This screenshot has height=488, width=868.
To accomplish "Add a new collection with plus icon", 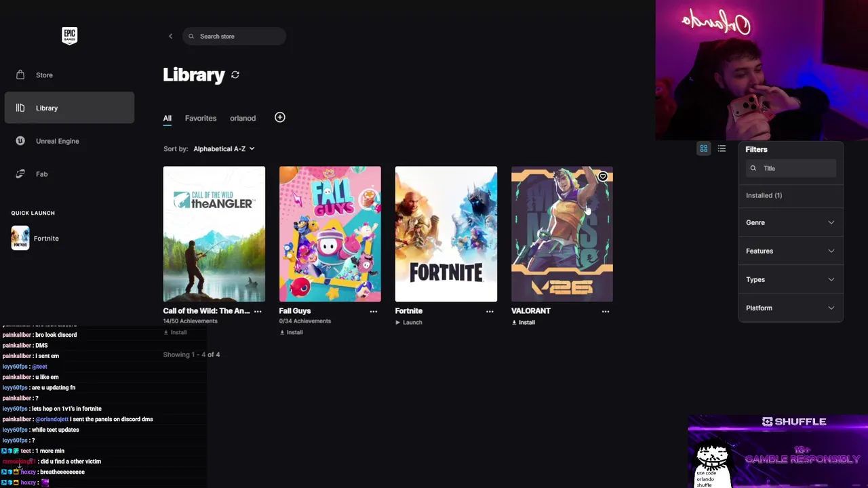I will (x=280, y=117).
